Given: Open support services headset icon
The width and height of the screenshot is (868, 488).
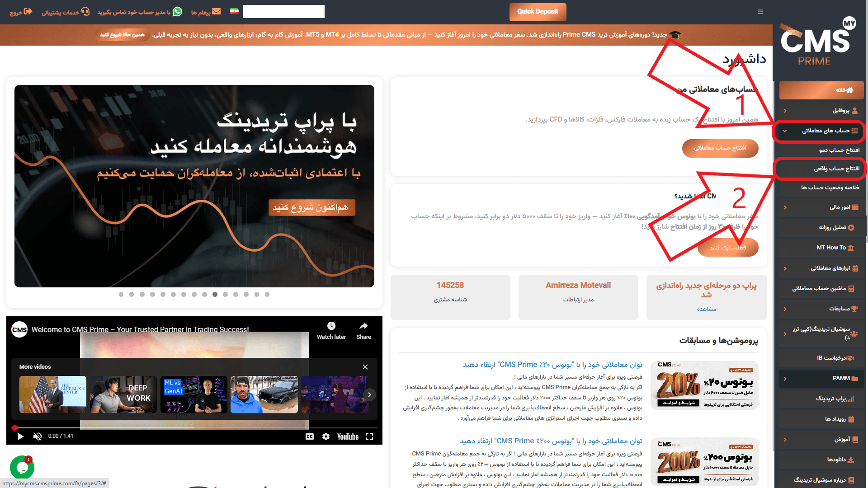Looking at the screenshot, I should click(x=85, y=11).
